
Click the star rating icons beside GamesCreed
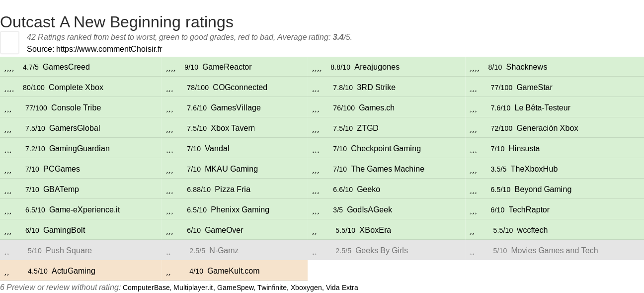(x=9, y=68)
